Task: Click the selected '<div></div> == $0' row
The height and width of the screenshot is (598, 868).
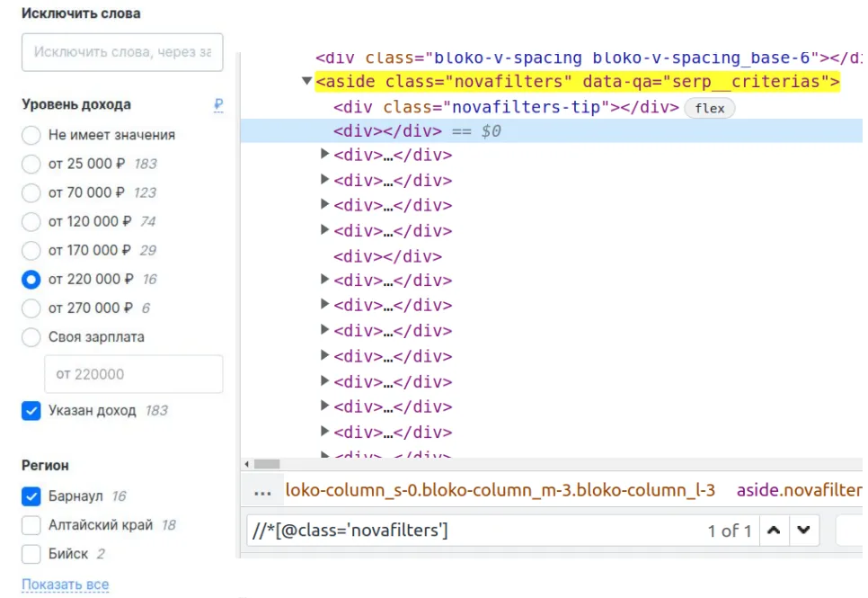Action: 552,130
